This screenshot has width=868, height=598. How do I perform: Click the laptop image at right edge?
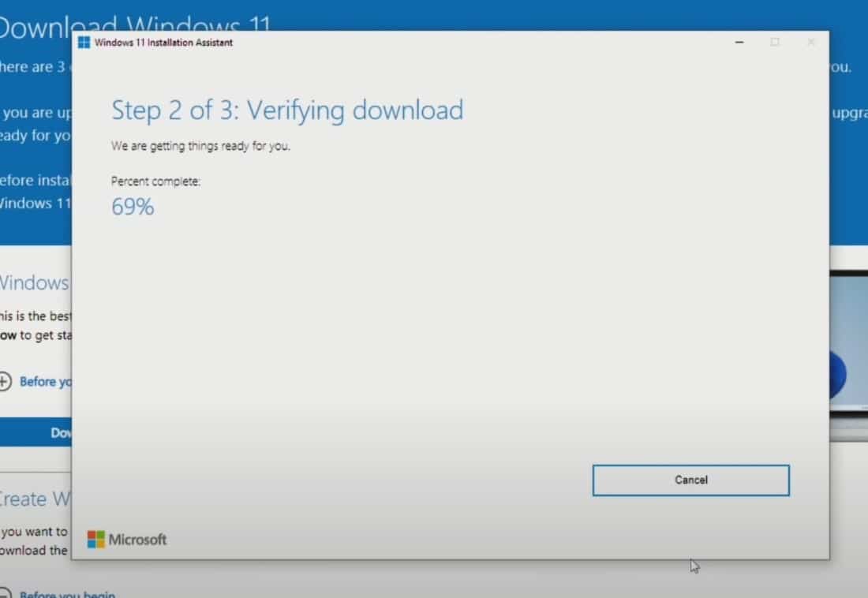tap(848, 355)
